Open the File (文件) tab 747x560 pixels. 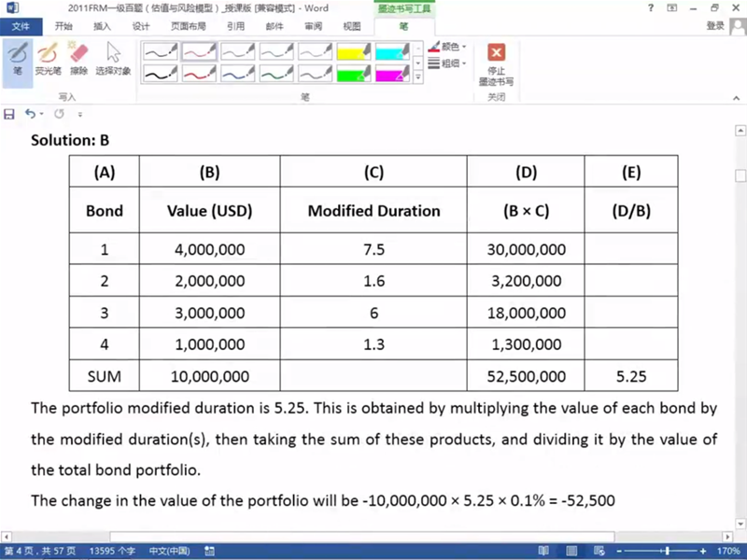tap(21, 26)
